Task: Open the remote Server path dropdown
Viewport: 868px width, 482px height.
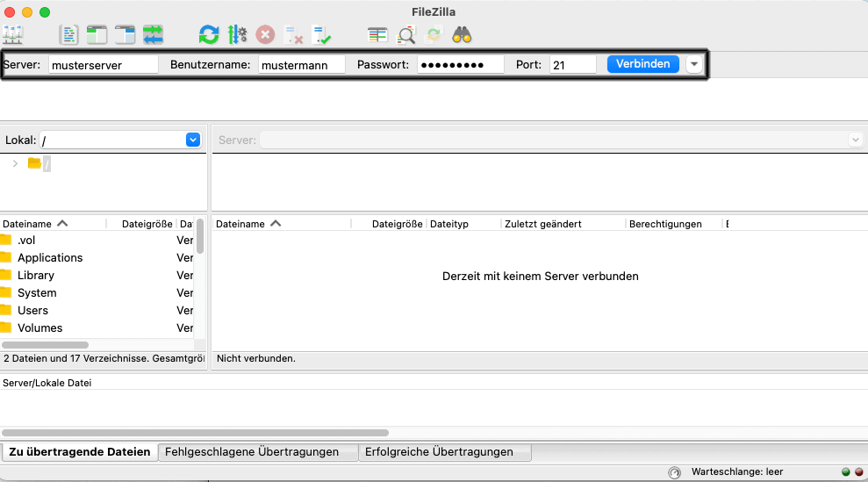Action: coord(855,140)
